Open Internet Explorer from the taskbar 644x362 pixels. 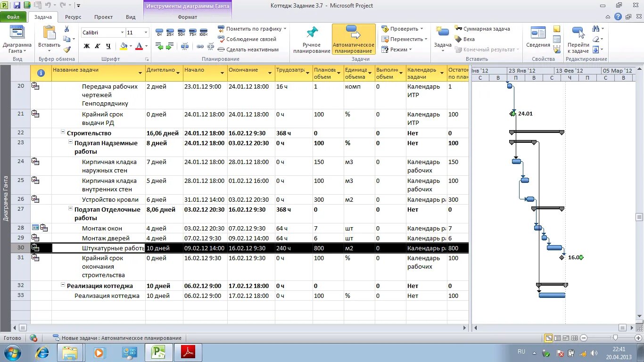(x=42, y=353)
